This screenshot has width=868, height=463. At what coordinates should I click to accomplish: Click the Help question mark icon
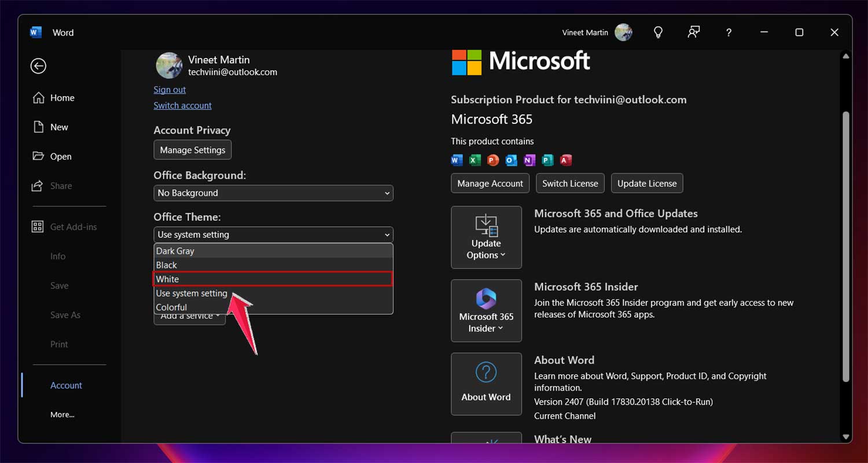click(729, 32)
